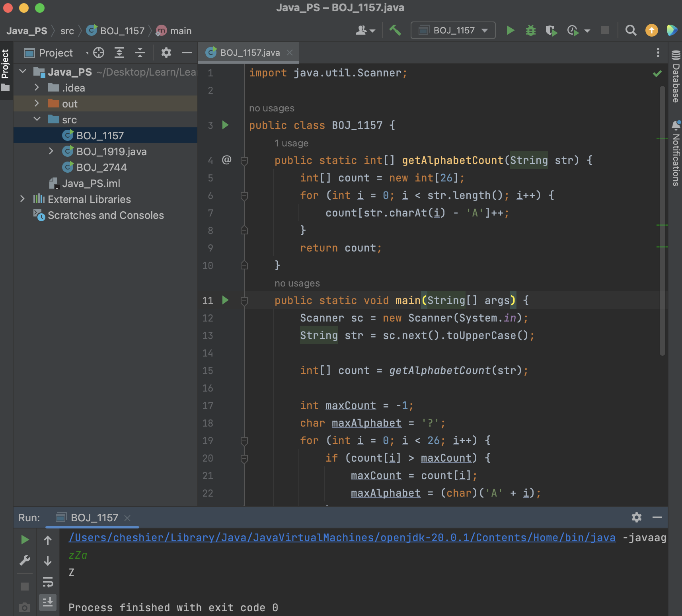Click the Select Opened File crosshair icon
The height and width of the screenshot is (616, 682).
point(99,53)
